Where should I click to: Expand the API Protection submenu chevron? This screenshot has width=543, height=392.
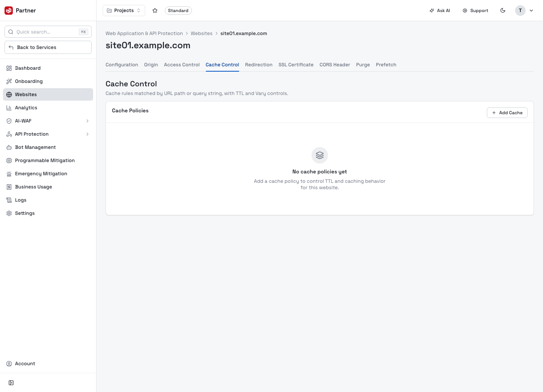[87, 134]
